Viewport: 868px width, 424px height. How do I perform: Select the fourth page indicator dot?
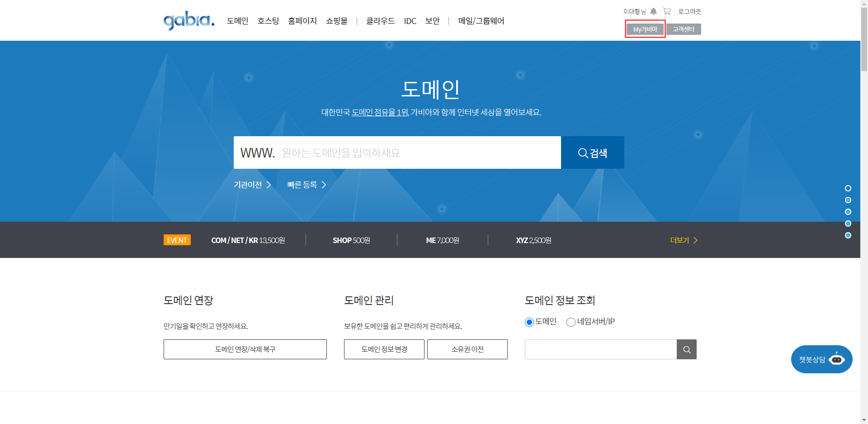(x=848, y=224)
